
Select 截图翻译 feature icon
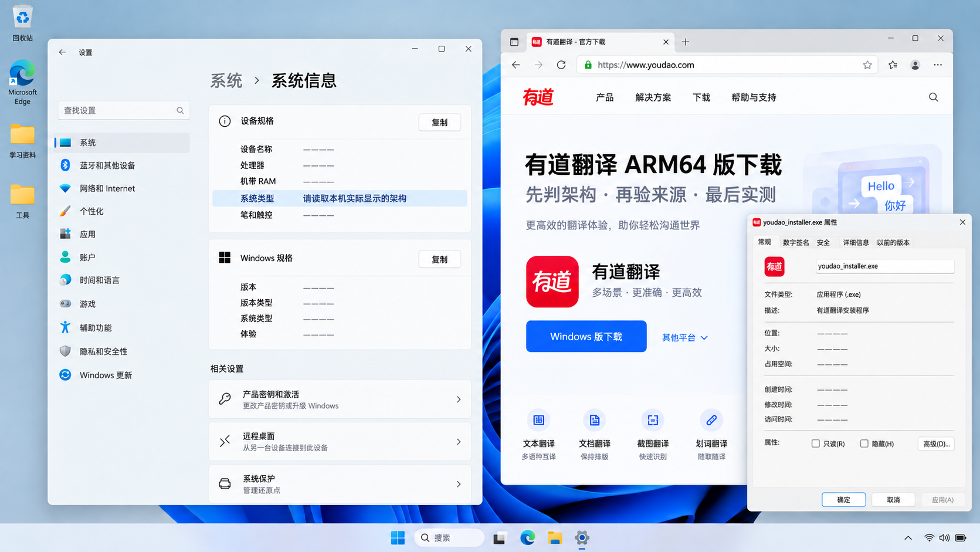653,420
